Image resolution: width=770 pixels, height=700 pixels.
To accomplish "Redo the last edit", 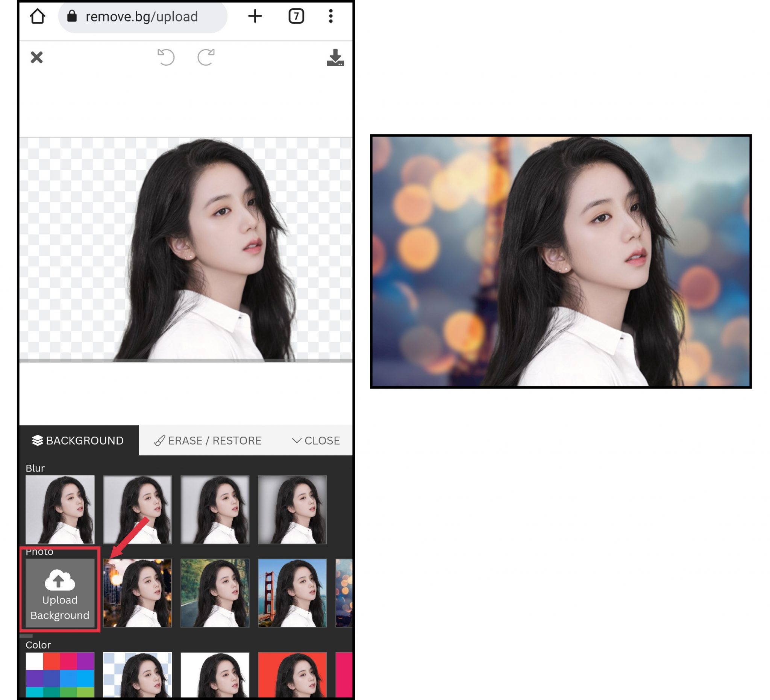I will pos(206,57).
